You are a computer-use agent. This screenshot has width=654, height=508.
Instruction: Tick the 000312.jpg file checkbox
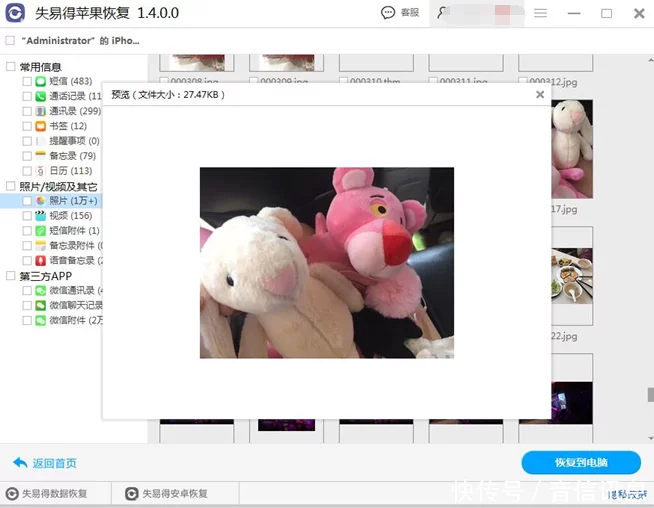coord(523,80)
